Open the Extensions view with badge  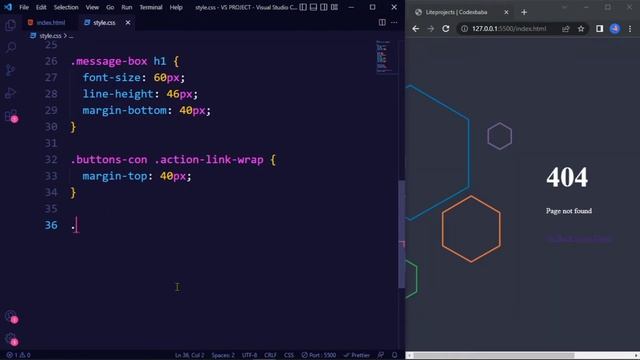tap(11, 116)
